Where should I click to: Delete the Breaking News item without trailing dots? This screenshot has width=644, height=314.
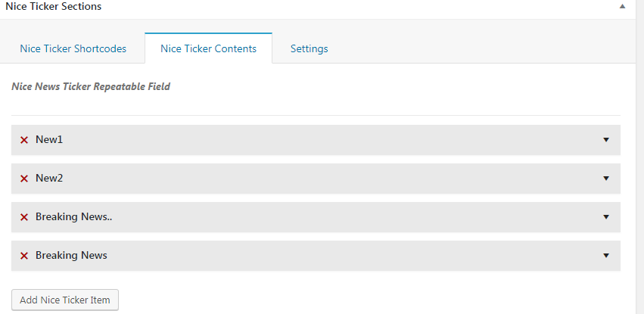coord(24,256)
